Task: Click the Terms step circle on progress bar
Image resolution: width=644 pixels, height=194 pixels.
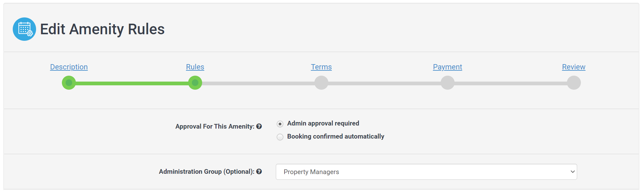Action: (321, 83)
